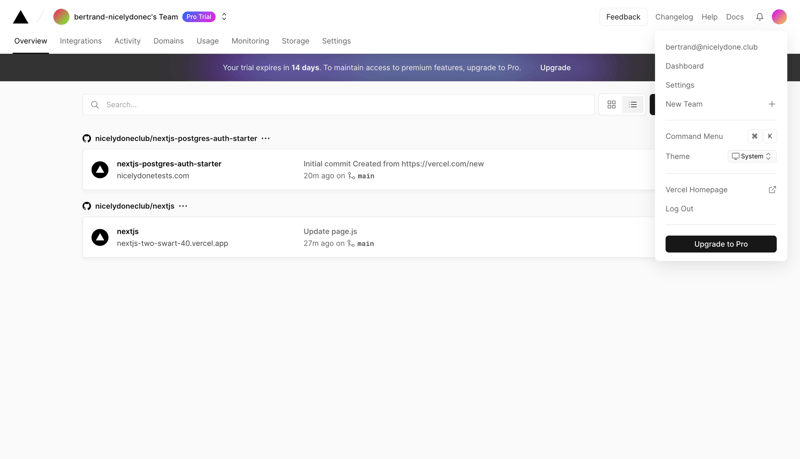The width and height of the screenshot is (800, 459).
Task: Switch to the Integrations tab
Action: click(x=81, y=41)
